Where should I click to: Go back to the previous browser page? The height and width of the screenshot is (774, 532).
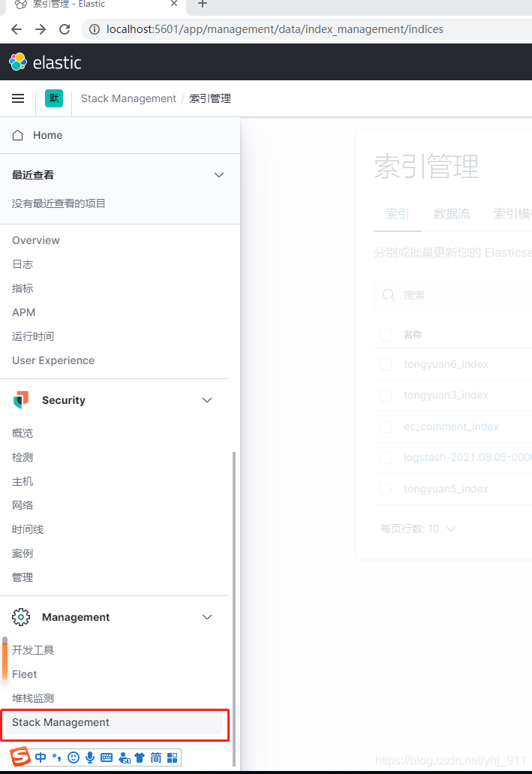tap(17, 29)
